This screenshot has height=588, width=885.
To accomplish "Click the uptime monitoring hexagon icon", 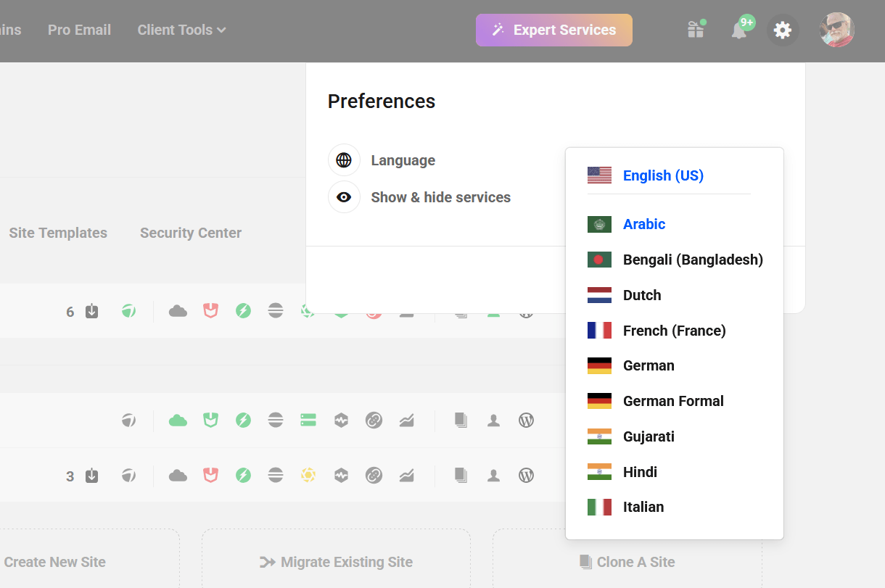I will pos(341,420).
